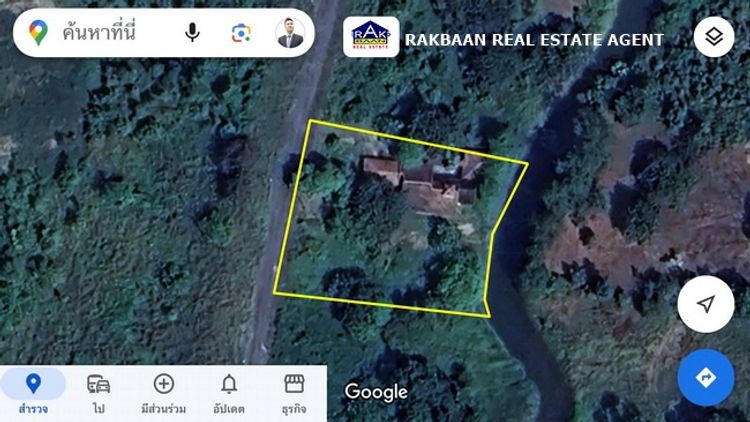Open the account profile picture

tap(290, 33)
